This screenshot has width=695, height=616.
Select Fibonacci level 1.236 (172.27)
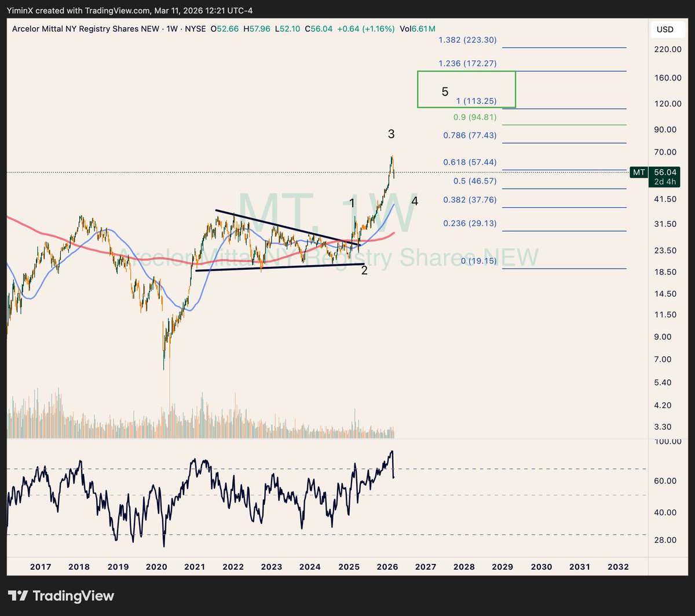point(467,63)
